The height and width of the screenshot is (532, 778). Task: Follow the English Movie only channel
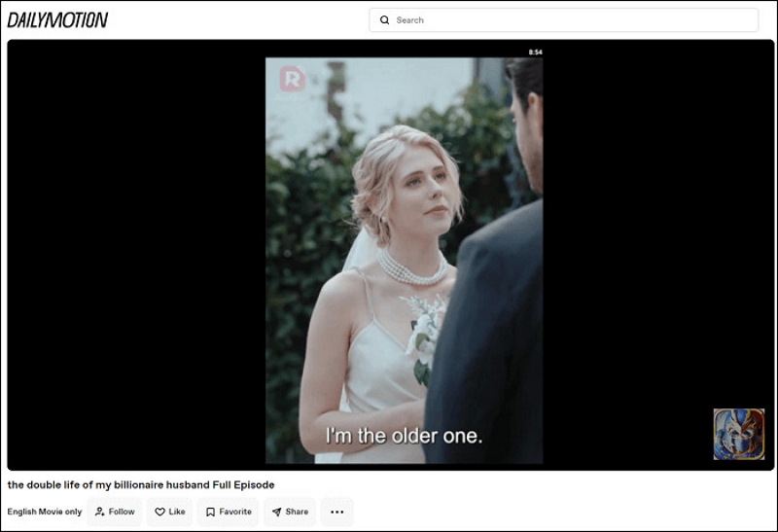pos(115,512)
